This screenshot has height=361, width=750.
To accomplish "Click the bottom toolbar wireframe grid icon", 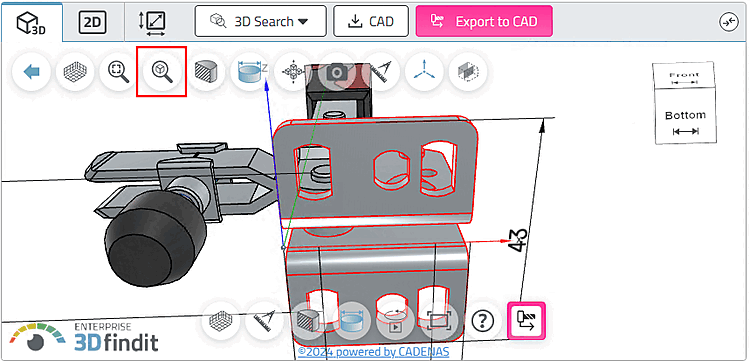I will click(221, 321).
